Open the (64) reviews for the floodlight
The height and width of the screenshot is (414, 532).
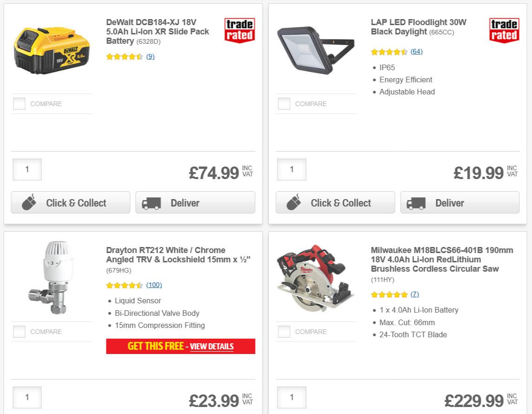tap(416, 52)
